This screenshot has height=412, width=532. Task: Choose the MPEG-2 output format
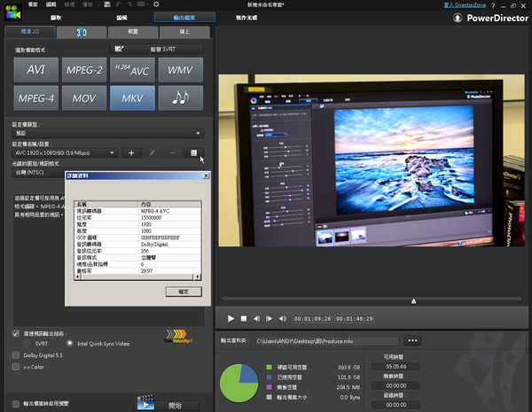point(86,70)
